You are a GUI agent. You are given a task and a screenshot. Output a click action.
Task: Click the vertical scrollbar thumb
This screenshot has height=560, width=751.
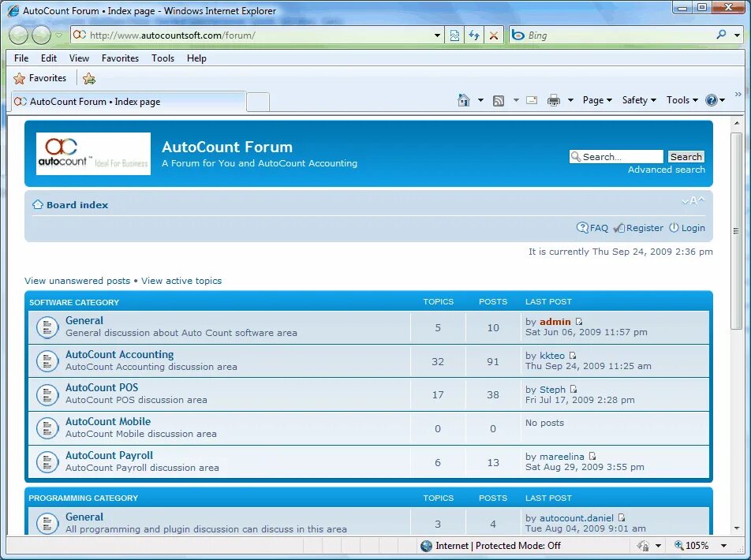click(x=736, y=231)
